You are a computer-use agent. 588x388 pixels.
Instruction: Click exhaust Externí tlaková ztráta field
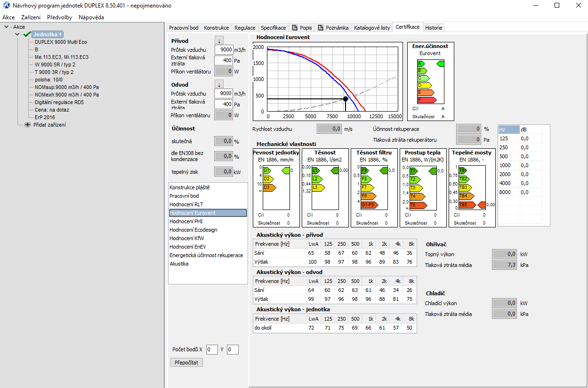[x=224, y=104]
